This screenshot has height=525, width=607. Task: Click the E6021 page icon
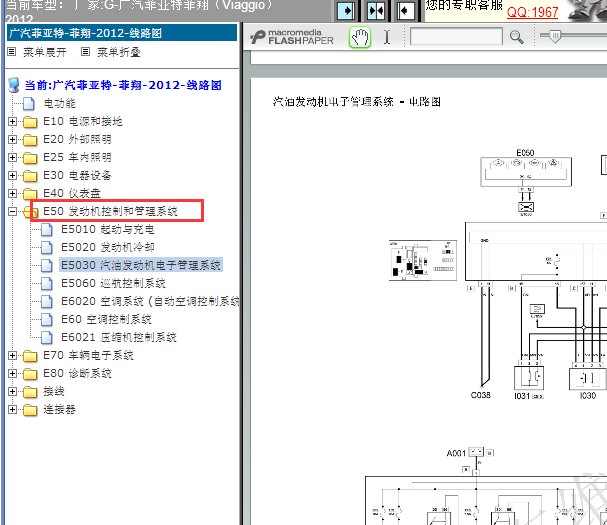pyautogui.click(x=47, y=338)
